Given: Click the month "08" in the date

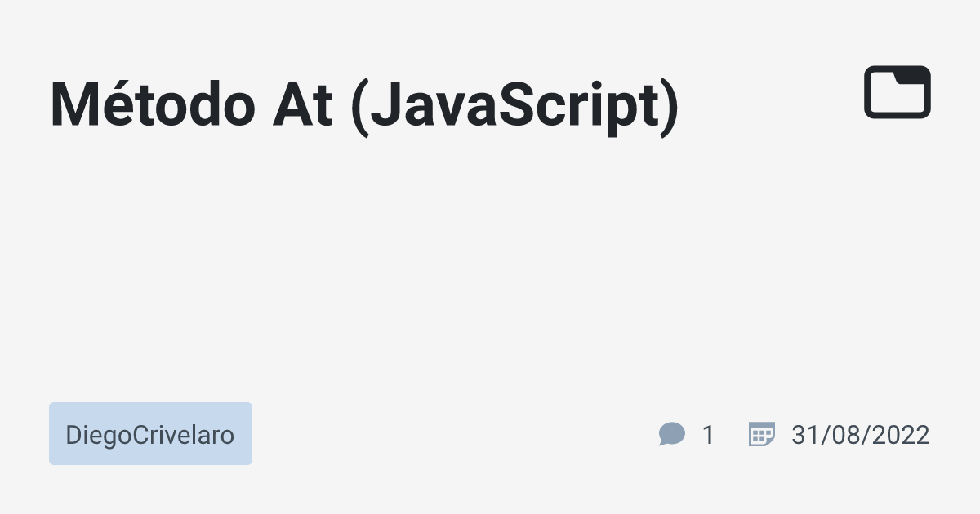Looking at the screenshot, I should pos(846,435).
